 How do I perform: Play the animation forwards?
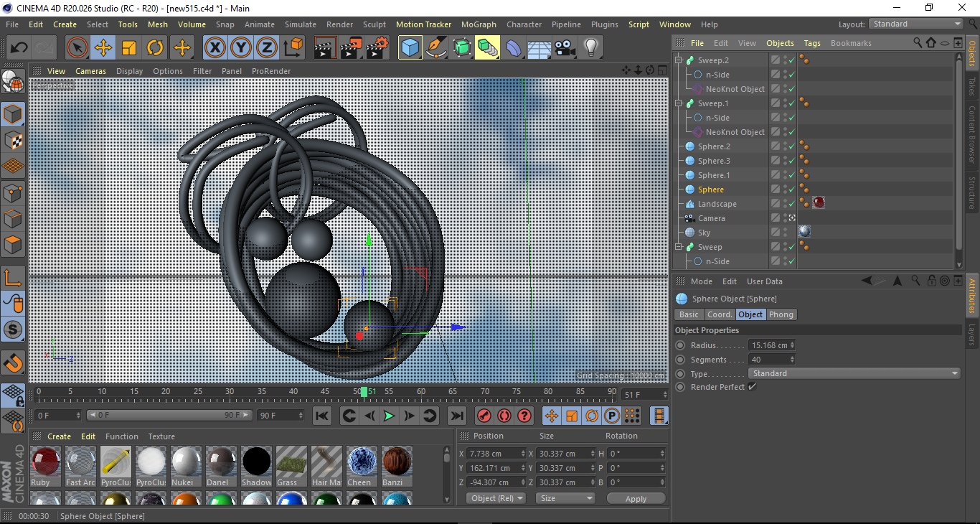coord(389,416)
